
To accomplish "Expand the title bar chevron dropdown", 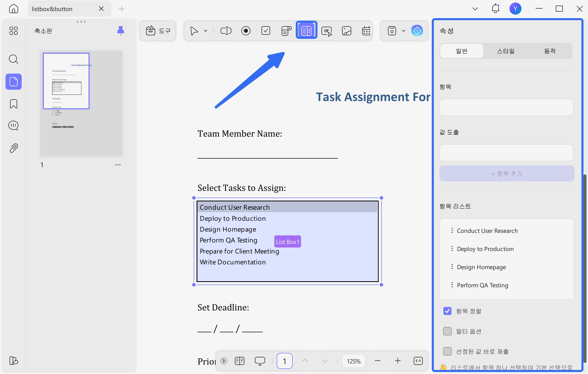I will click(x=475, y=9).
